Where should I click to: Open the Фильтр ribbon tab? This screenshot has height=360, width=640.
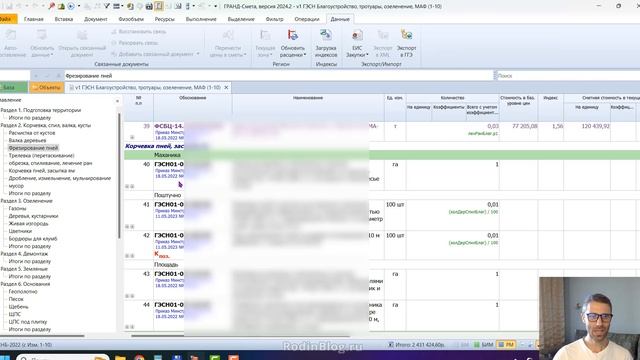click(x=274, y=19)
